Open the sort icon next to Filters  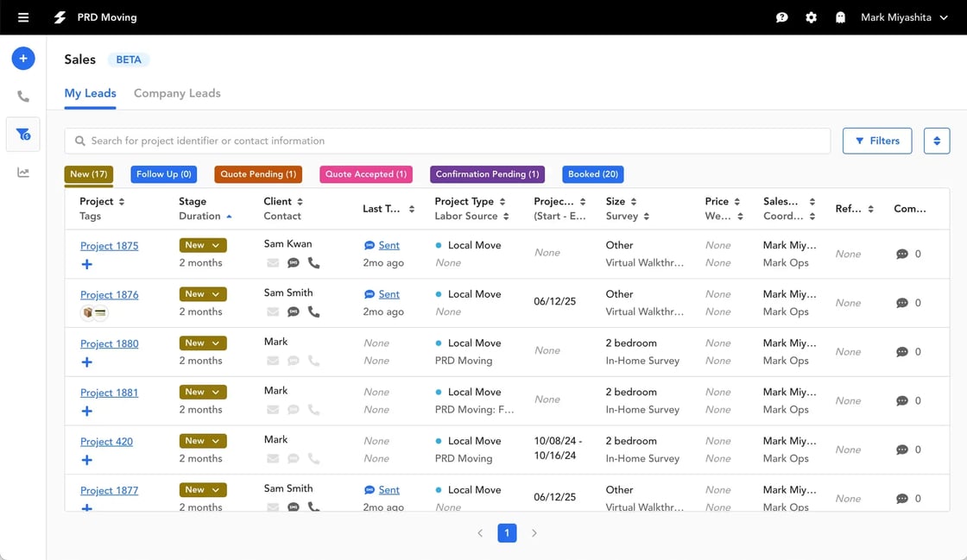(x=937, y=141)
